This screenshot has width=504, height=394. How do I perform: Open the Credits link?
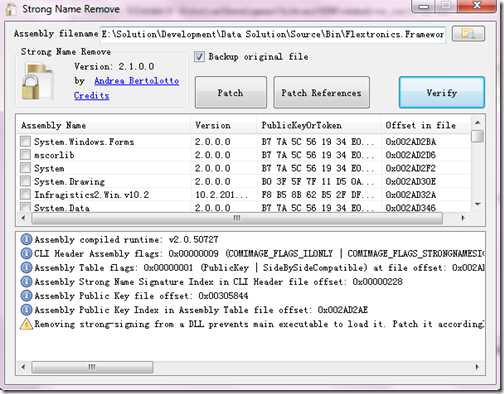pos(92,96)
